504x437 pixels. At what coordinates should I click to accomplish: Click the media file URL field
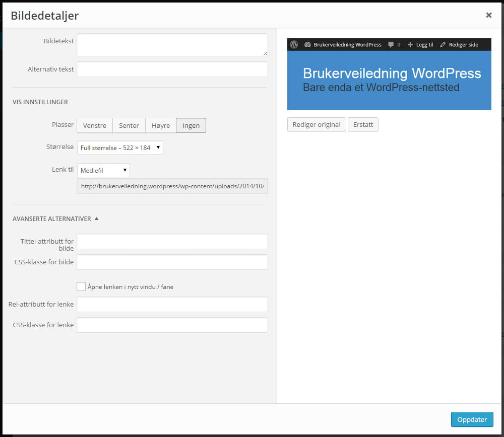[172, 186]
